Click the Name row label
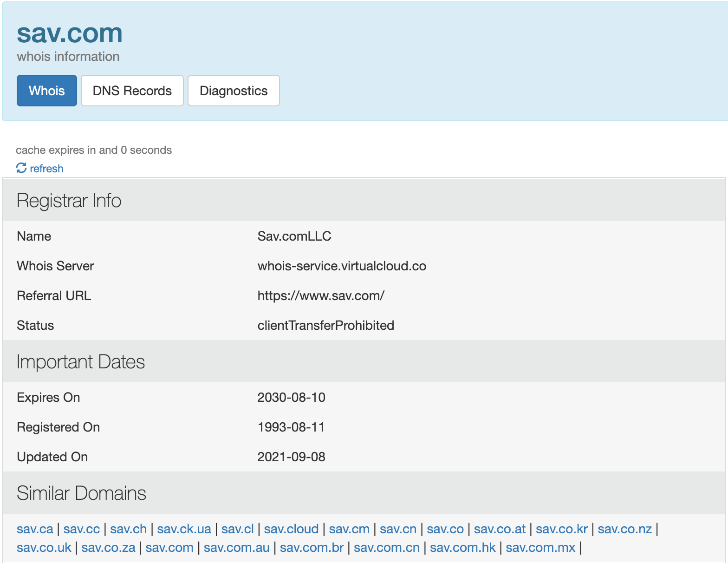 tap(34, 236)
